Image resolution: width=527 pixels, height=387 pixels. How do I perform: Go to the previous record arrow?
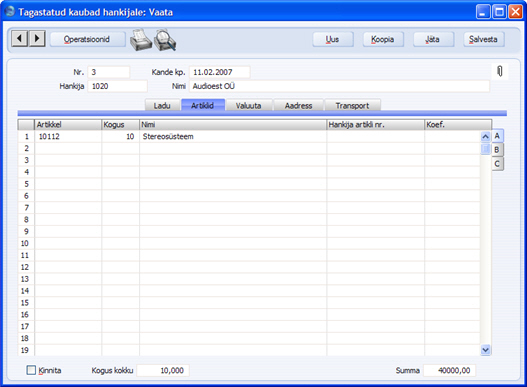pos(19,38)
